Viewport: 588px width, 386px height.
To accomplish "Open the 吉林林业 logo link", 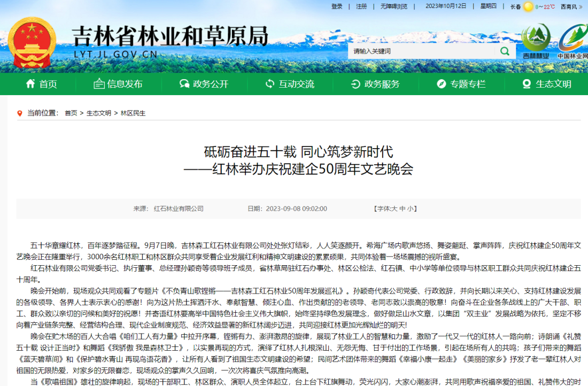I will point(536,42).
